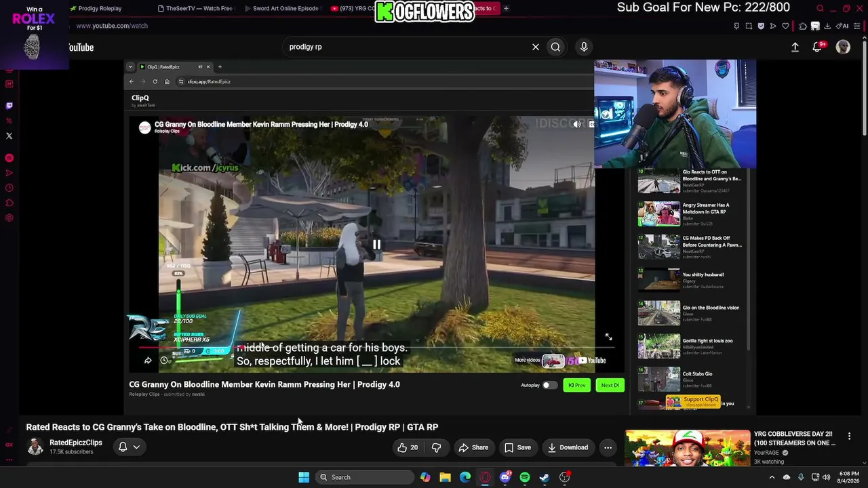Click the Support ClipQ banner

coord(692,401)
